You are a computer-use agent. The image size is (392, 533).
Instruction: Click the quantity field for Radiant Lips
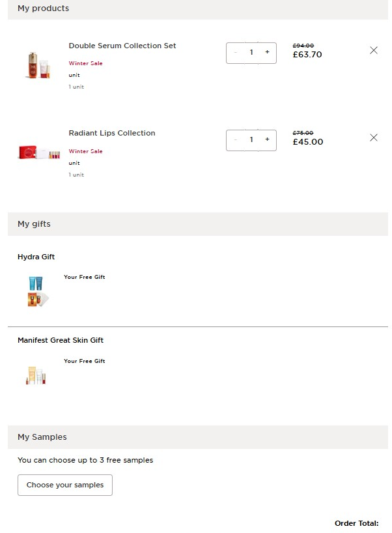point(251,139)
